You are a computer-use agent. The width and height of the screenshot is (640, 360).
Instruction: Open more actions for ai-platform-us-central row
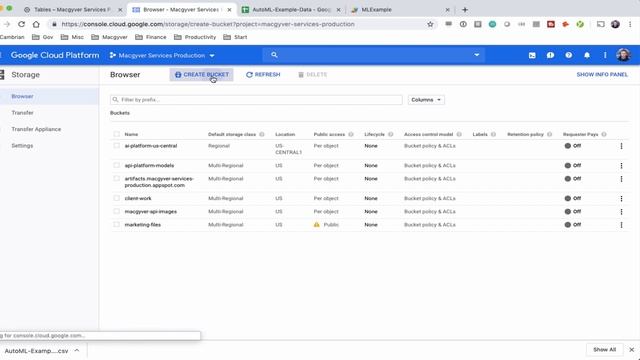621,146
